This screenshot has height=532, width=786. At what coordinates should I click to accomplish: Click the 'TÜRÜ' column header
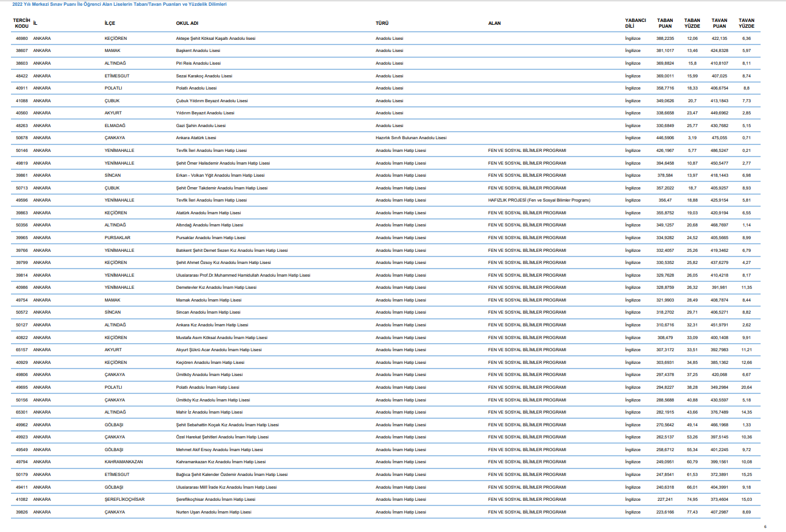click(x=382, y=23)
